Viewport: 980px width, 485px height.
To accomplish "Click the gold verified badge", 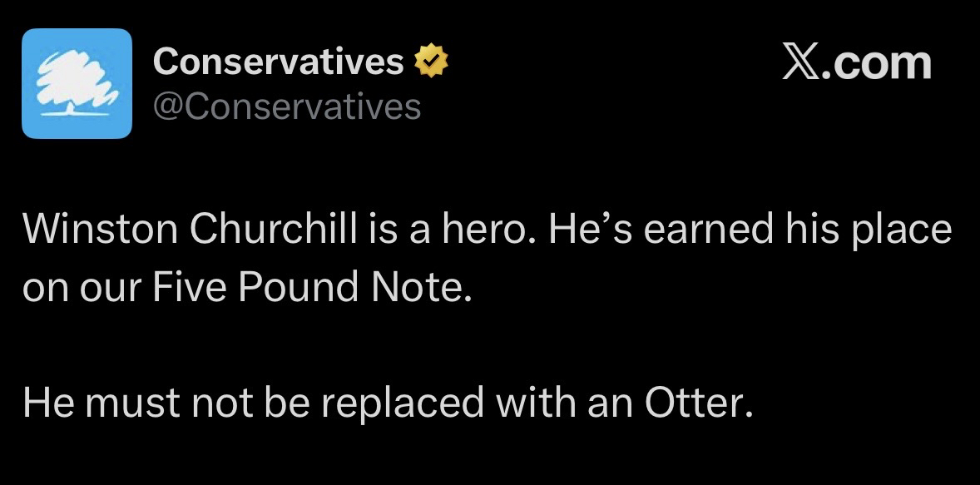I will tap(432, 62).
